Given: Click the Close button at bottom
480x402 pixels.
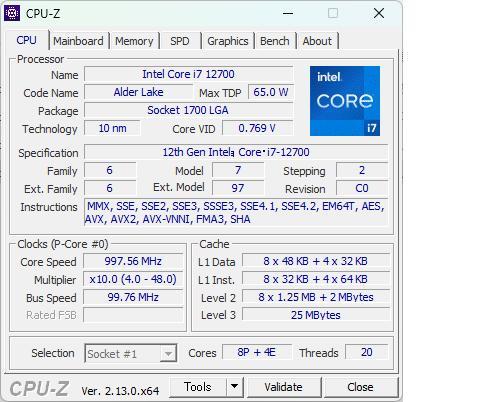Looking at the screenshot, I should click(360, 387).
